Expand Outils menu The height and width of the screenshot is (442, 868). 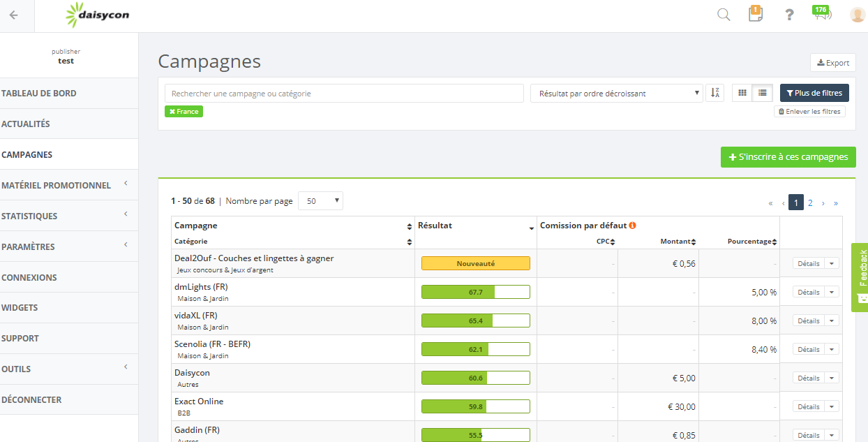(x=69, y=369)
